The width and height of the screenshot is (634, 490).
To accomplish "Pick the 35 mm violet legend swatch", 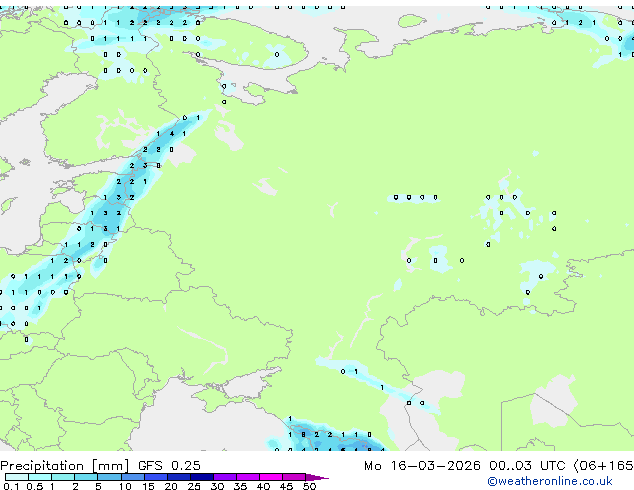I will (x=247, y=477).
